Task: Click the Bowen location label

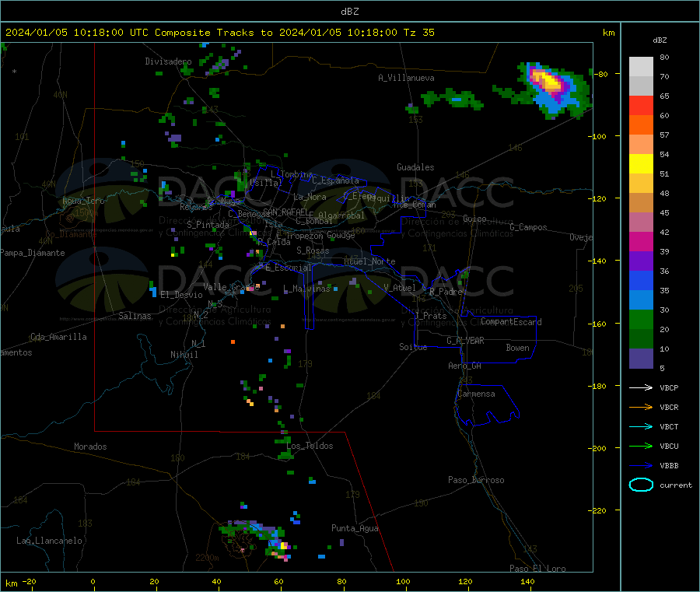Action: [x=518, y=348]
